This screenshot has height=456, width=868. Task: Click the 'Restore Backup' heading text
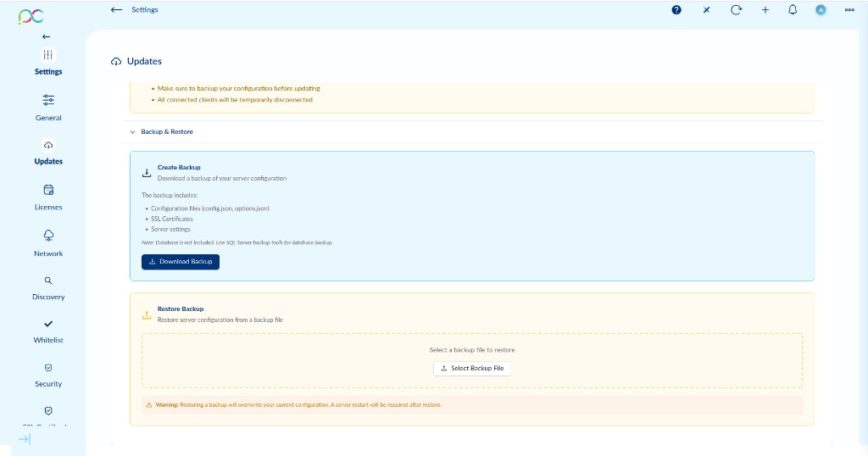coord(181,309)
